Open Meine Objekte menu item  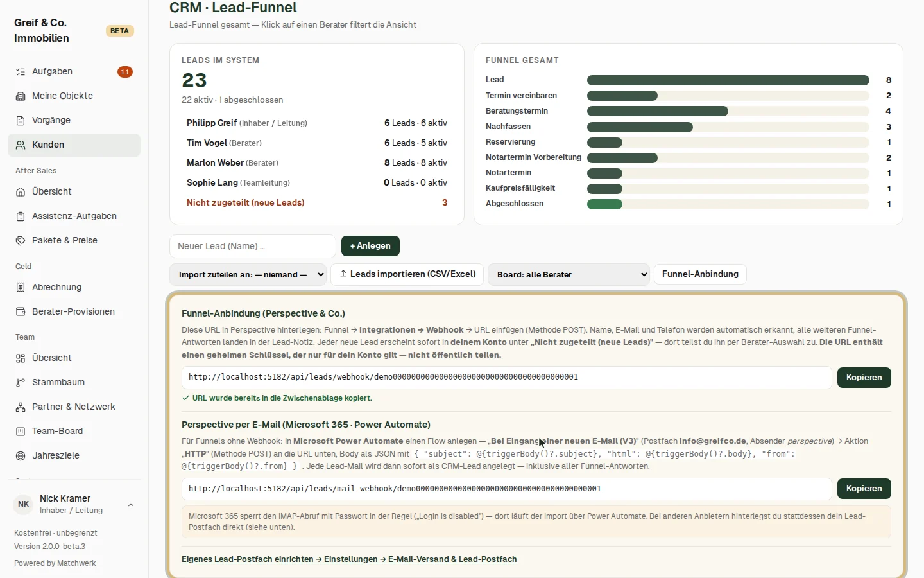coord(74,96)
